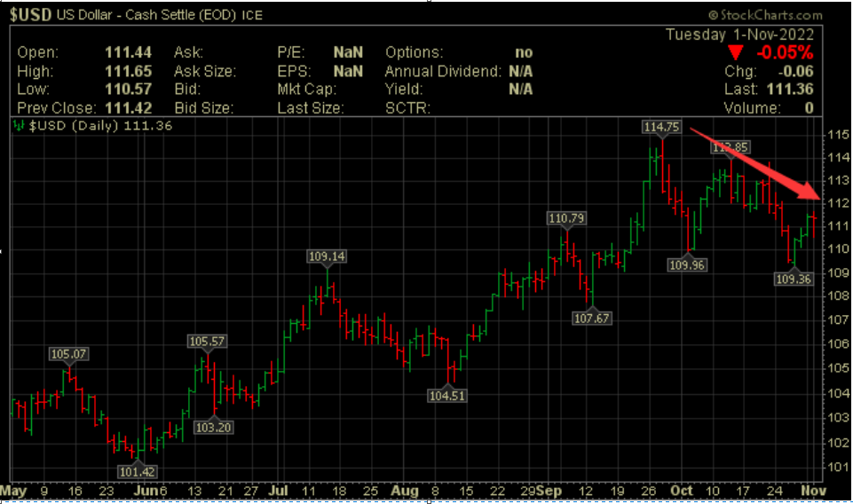Image resolution: width=853 pixels, height=504 pixels.
Task: Select the 107.67 September low label
Action: pos(592,318)
